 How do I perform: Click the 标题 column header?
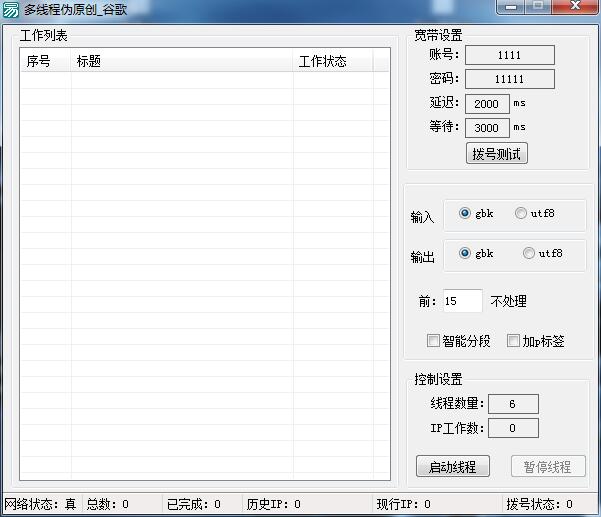point(182,61)
